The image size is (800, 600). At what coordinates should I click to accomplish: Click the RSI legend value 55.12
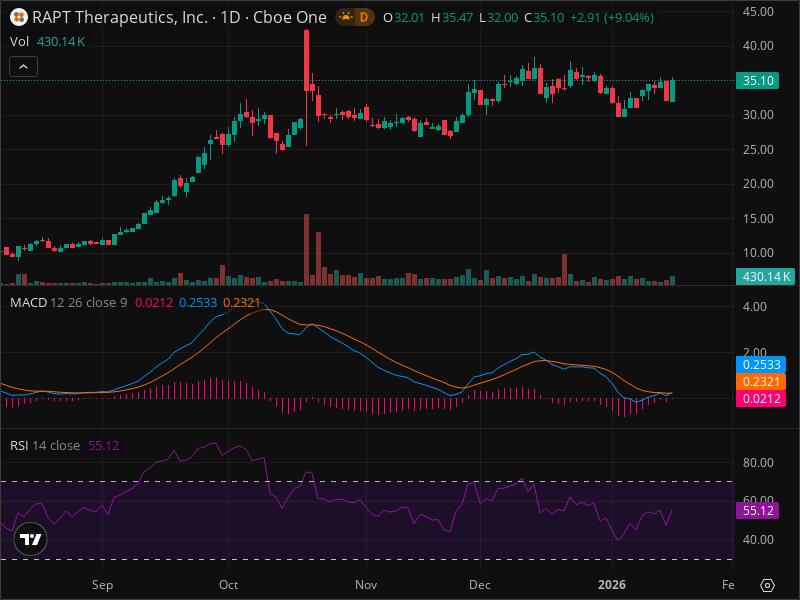click(104, 445)
